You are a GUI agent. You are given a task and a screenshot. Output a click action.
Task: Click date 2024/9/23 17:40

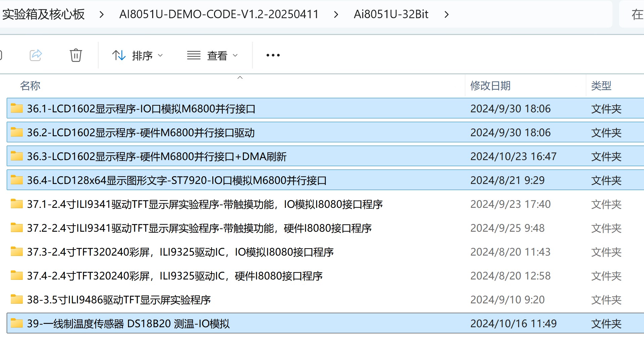click(510, 204)
